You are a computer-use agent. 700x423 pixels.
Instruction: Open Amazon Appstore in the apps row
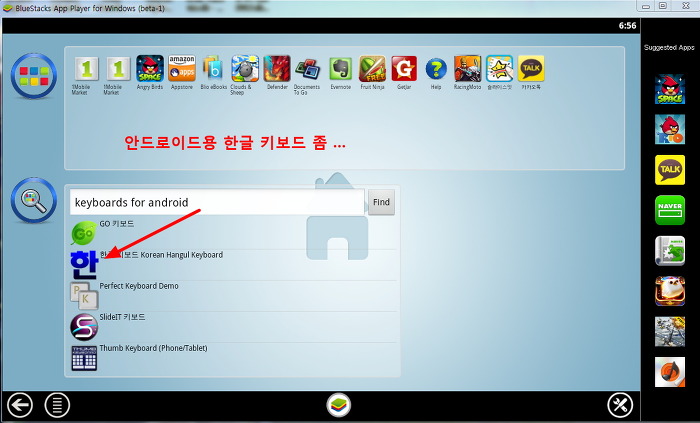[181, 69]
